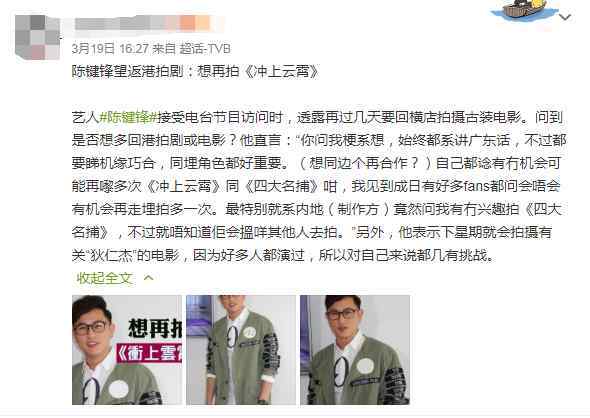The height and width of the screenshot is (418, 590).
Task: Open the blurred user avatar
Action: click(x=38, y=37)
